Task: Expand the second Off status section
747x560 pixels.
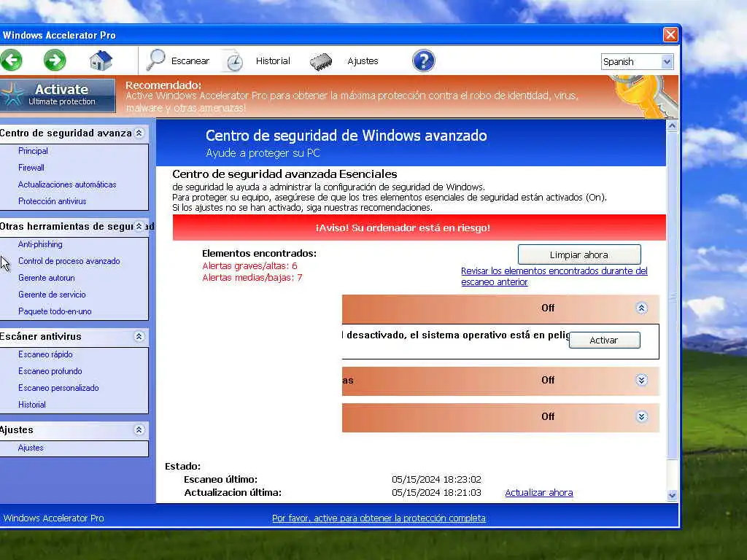Action: 641,380
